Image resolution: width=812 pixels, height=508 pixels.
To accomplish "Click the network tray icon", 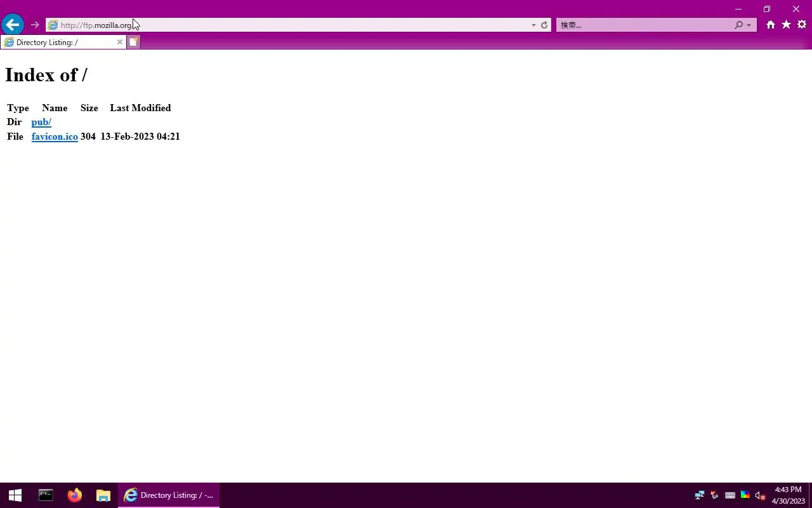I will [700, 495].
